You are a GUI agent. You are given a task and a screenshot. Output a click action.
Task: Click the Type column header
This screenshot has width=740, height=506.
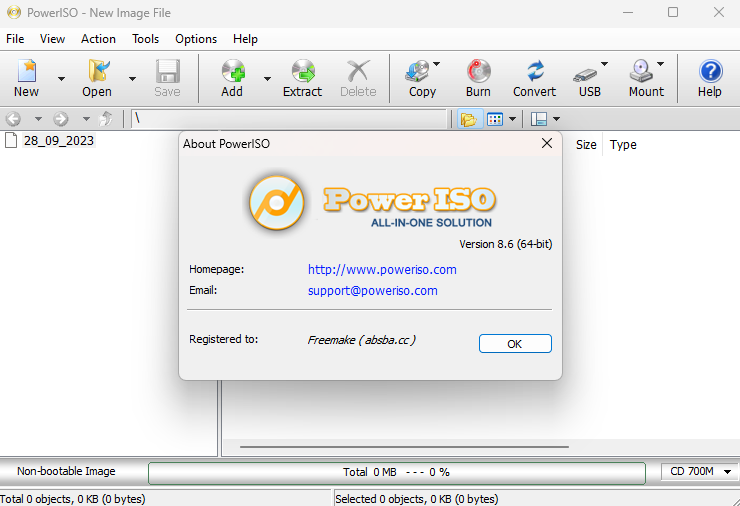point(623,145)
